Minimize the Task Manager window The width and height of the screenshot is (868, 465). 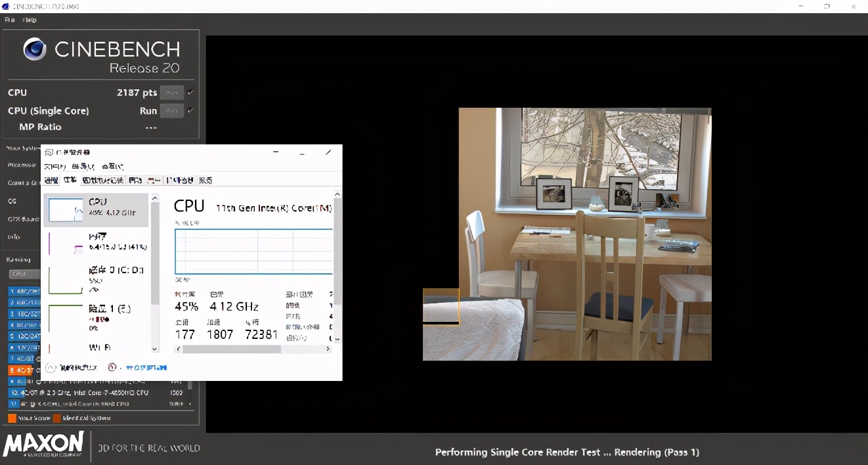coord(275,152)
